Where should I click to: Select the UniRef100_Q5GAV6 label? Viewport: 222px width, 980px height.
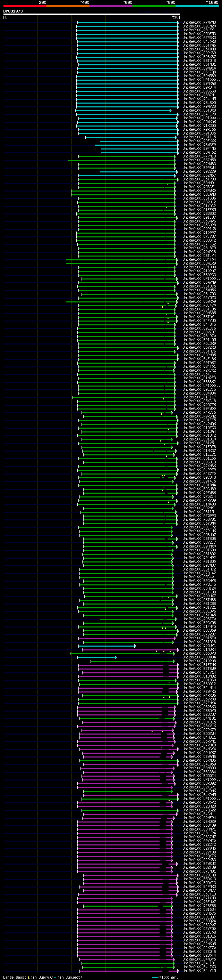(x=199, y=221)
